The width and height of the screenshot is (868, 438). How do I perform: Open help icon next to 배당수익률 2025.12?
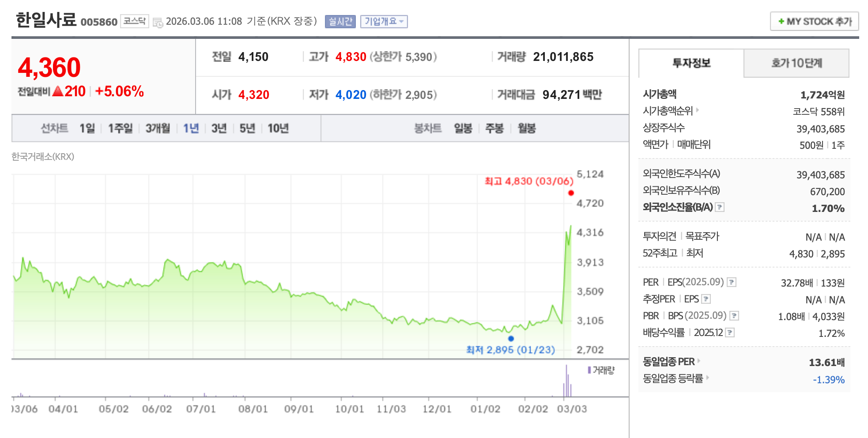(730, 332)
